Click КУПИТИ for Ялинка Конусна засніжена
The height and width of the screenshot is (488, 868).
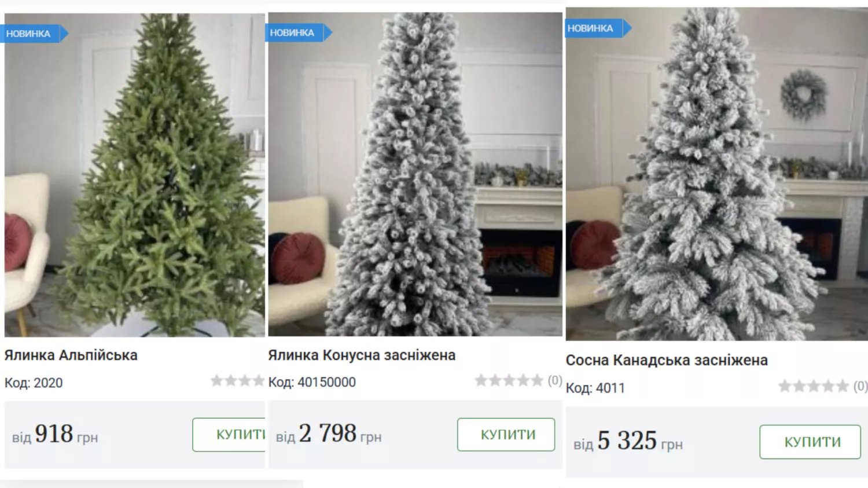[x=506, y=434]
